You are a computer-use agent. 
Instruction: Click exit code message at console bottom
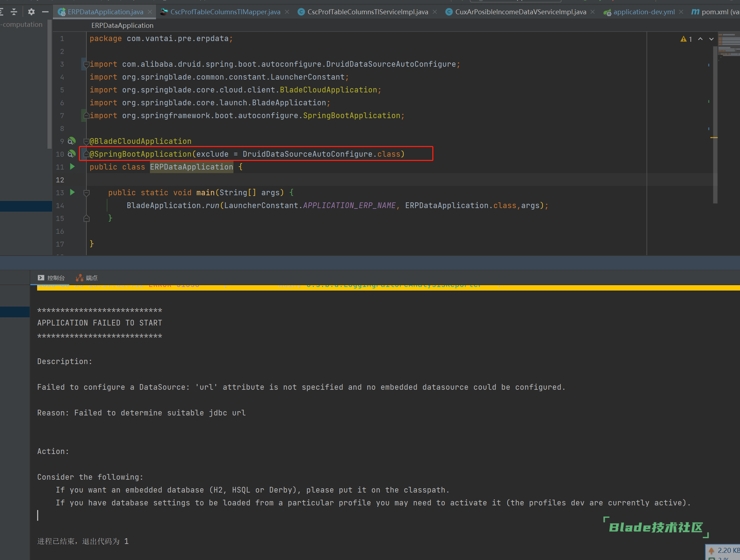83,541
